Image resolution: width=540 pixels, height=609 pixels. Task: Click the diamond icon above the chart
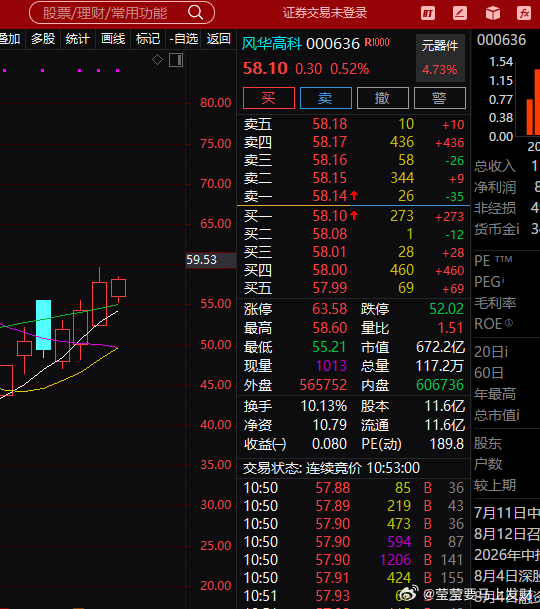click(157, 60)
